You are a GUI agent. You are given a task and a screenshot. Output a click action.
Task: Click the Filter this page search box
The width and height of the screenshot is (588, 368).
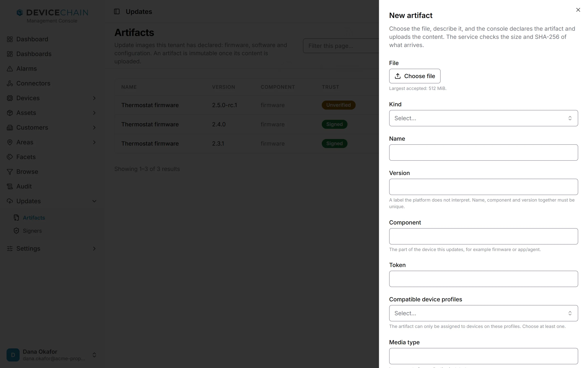click(x=341, y=46)
